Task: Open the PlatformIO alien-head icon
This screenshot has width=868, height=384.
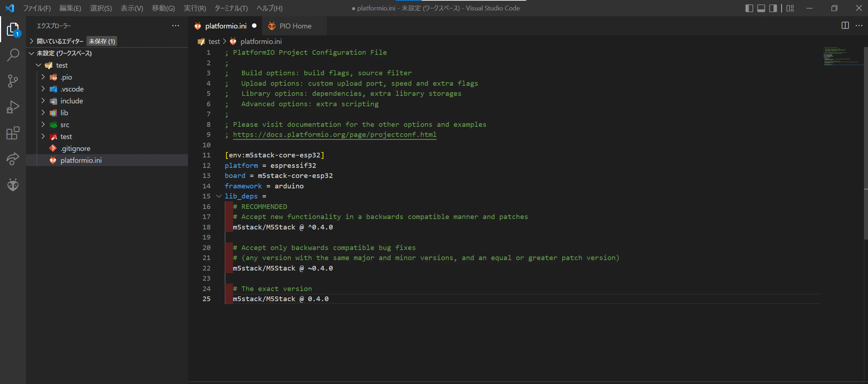Action: click(x=13, y=185)
